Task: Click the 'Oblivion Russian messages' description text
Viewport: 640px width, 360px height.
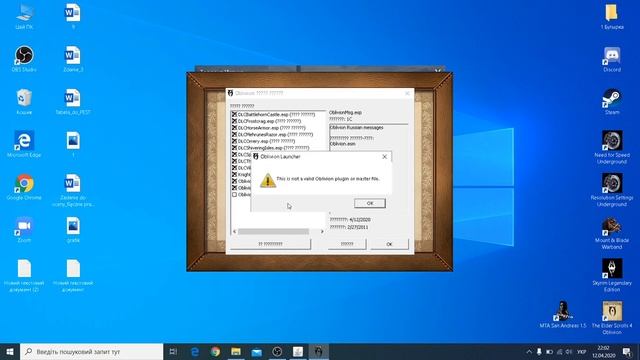Action: tap(356, 127)
